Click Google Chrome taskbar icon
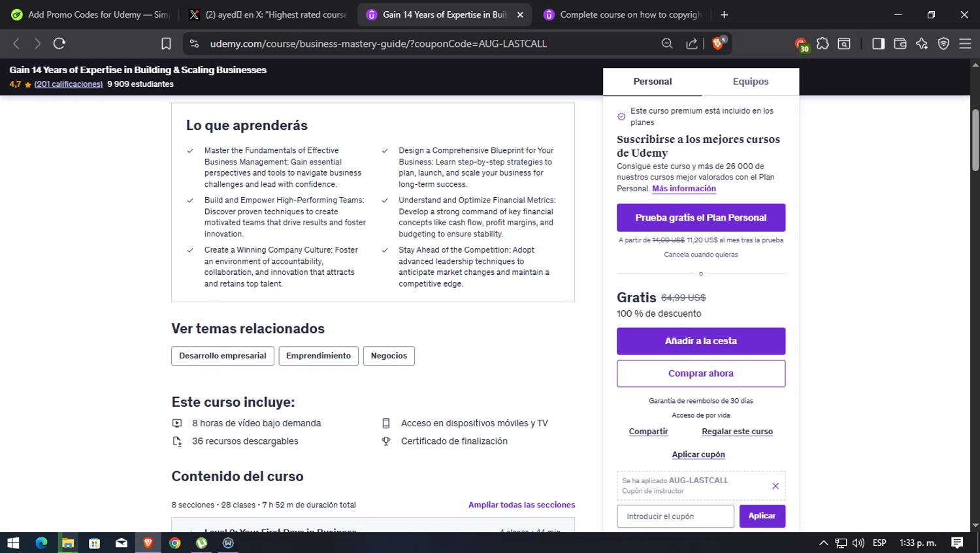The image size is (980, 553). coord(174,543)
